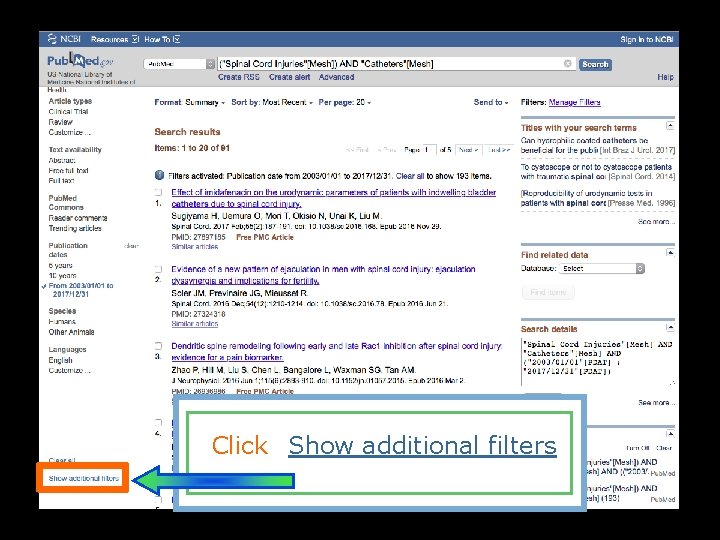Screen dimensions: 720x540
Task: Click Similar articles under result 2
Action: pos(195,324)
